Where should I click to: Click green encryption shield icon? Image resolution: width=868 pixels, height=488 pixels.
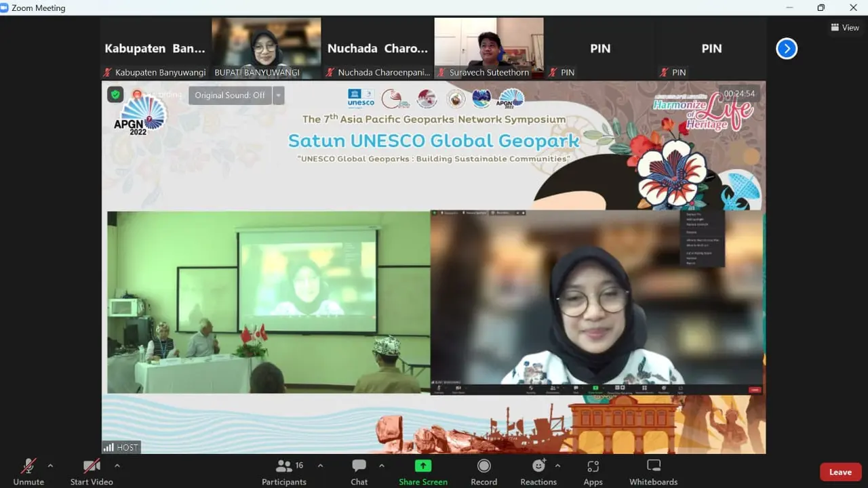click(115, 95)
